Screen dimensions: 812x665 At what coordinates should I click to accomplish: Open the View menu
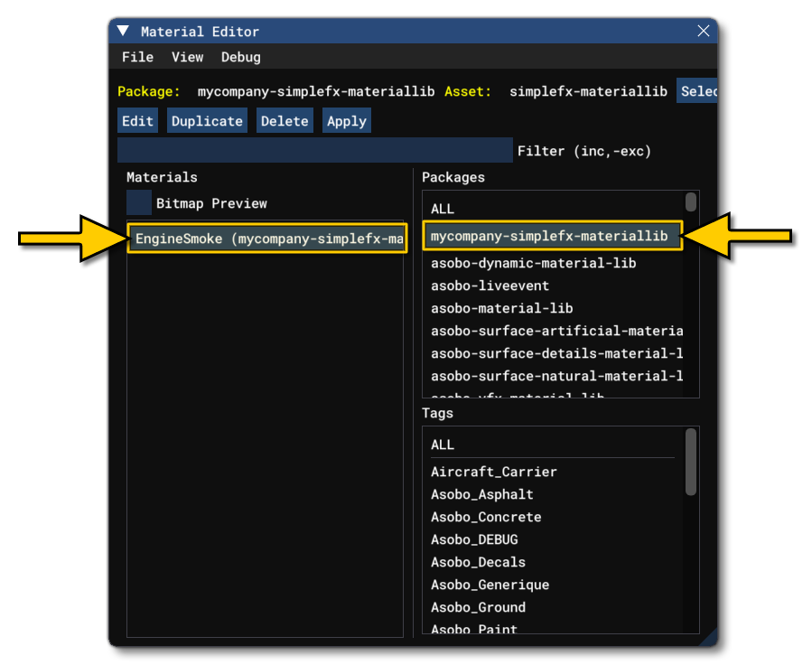click(187, 57)
